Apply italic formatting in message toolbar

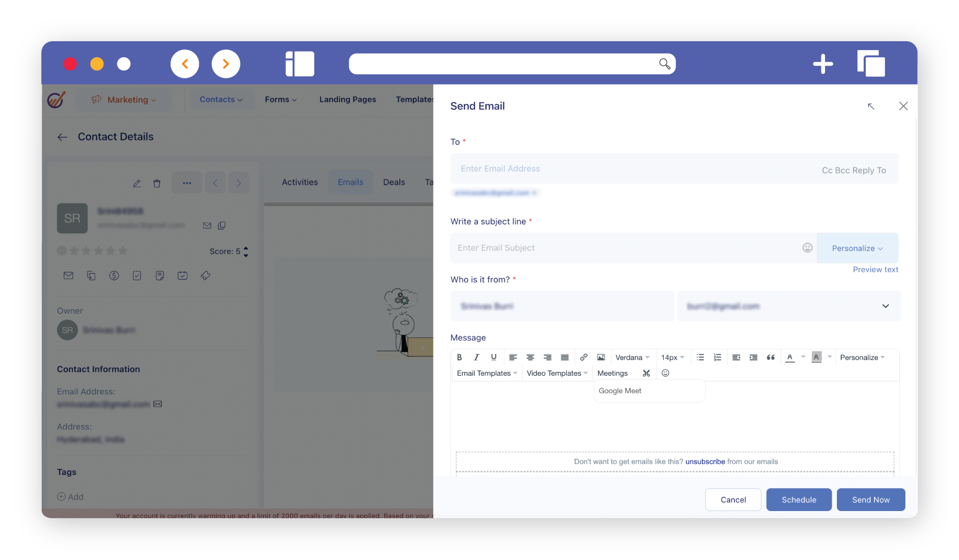pyautogui.click(x=477, y=358)
